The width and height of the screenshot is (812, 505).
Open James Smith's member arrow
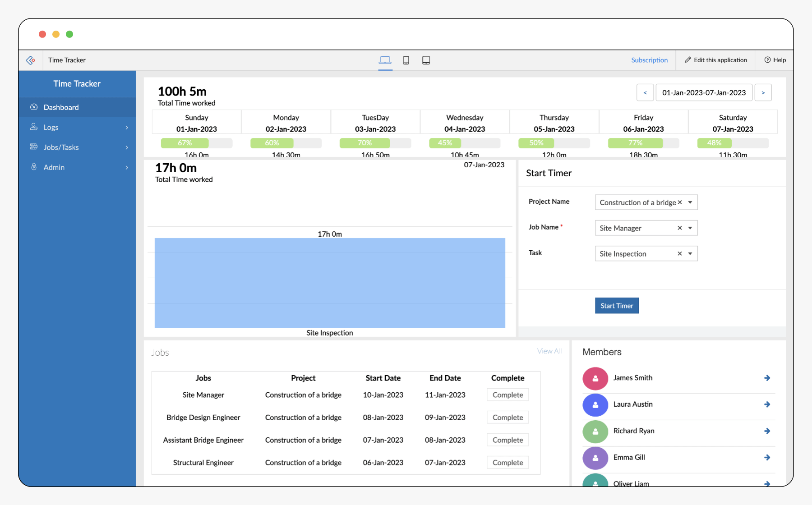point(767,378)
